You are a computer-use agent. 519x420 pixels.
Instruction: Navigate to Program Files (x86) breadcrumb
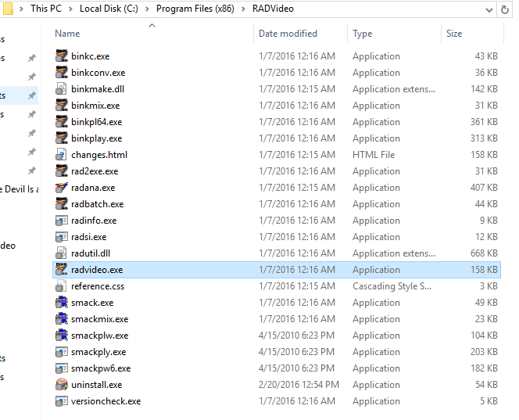[195, 9]
